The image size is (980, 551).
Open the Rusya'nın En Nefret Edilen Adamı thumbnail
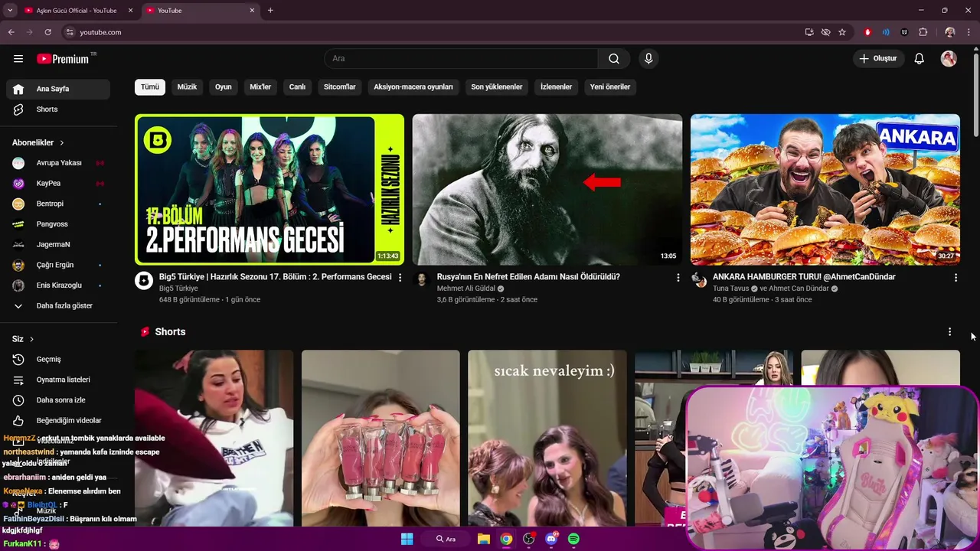click(547, 190)
